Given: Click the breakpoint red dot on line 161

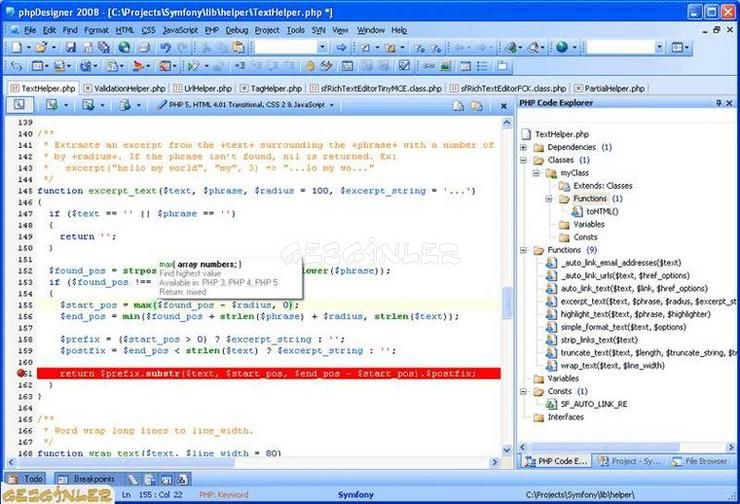Looking at the screenshot, I should [20, 373].
